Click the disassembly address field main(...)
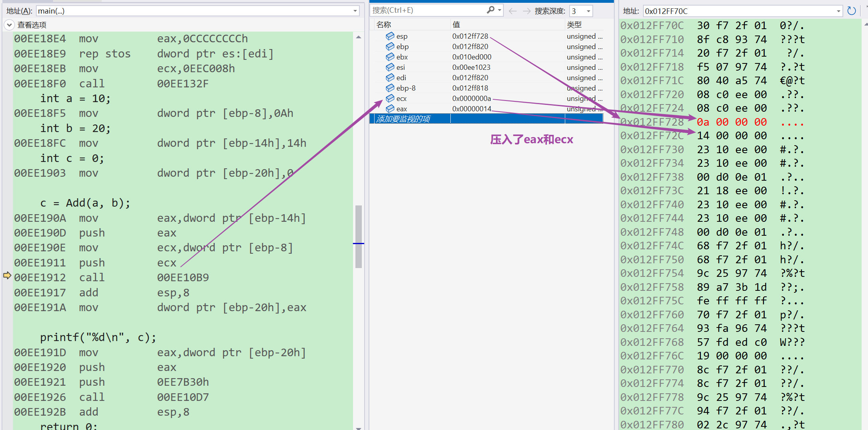This screenshot has height=430, width=868. tap(197, 11)
